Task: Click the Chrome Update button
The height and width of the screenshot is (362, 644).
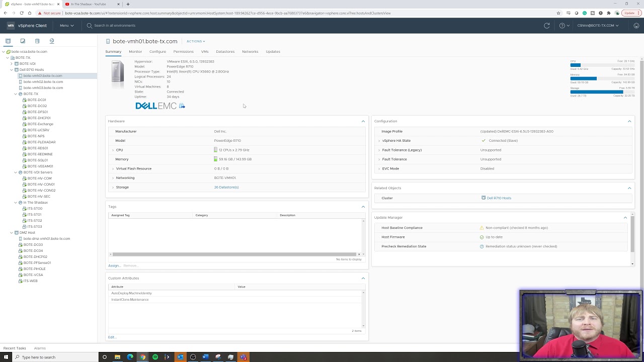Action: [631, 13]
